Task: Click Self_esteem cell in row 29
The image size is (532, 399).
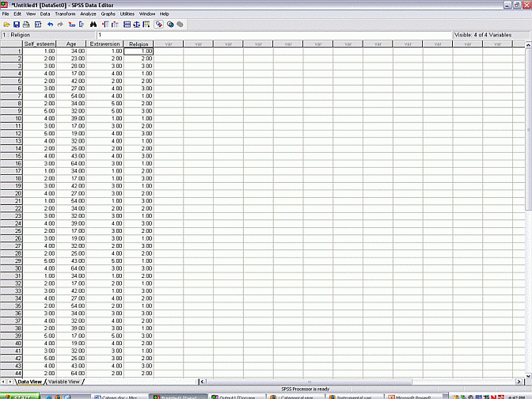Action: (x=40, y=261)
